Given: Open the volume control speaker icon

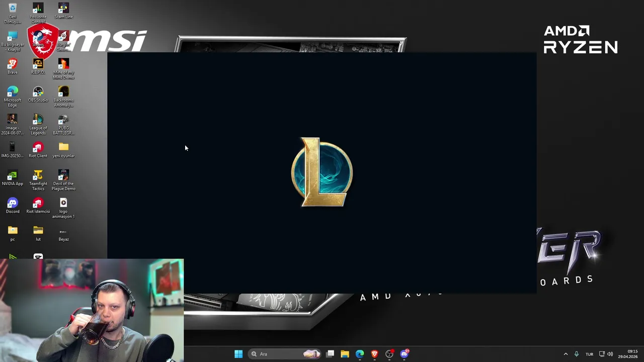Looking at the screenshot, I should (610, 354).
